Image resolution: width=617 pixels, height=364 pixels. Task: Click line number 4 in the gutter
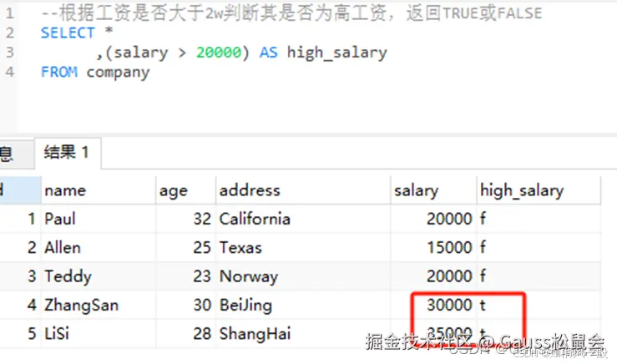[x=10, y=72]
